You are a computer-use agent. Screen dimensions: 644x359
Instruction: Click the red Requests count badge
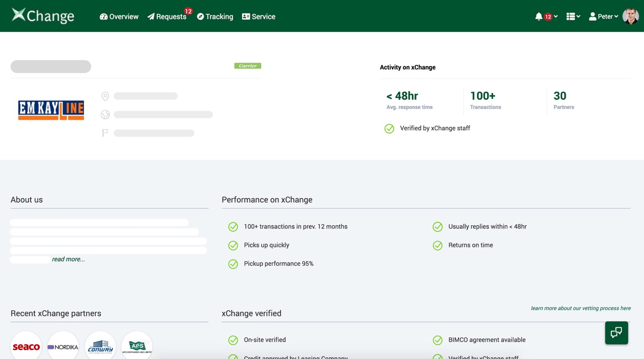tap(188, 11)
